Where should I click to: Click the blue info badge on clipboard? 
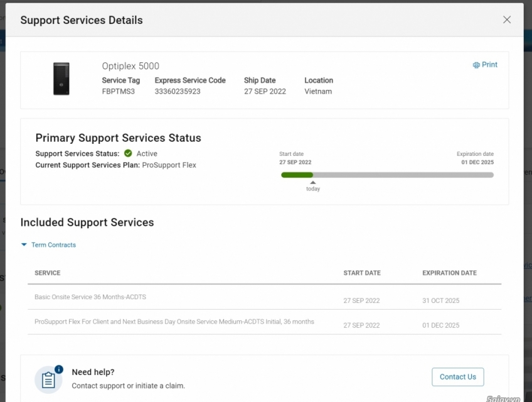(x=59, y=369)
